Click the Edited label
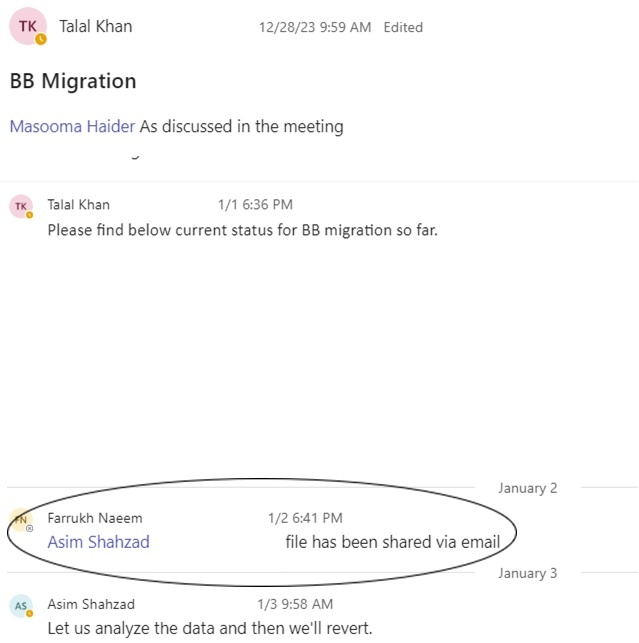 403,27
